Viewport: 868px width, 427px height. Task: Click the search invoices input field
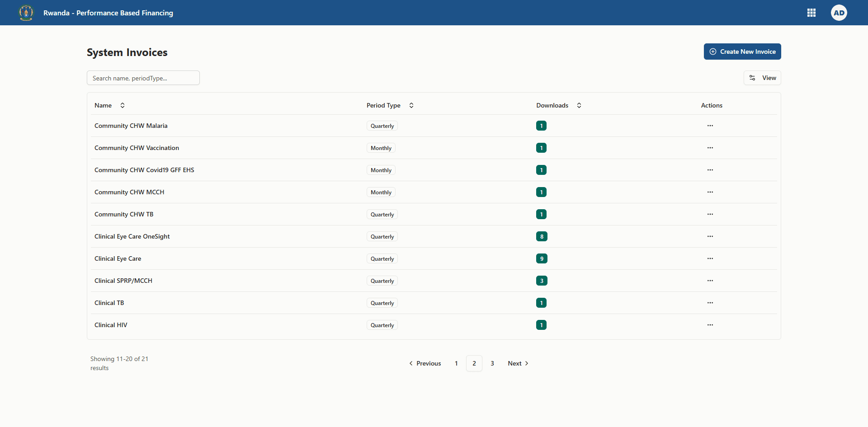coord(143,78)
